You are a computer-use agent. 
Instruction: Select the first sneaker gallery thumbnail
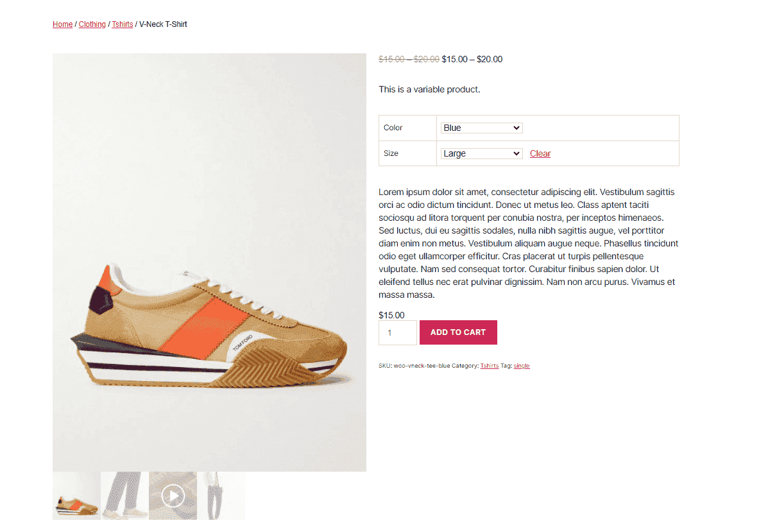pyautogui.click(x=76, y=495)
